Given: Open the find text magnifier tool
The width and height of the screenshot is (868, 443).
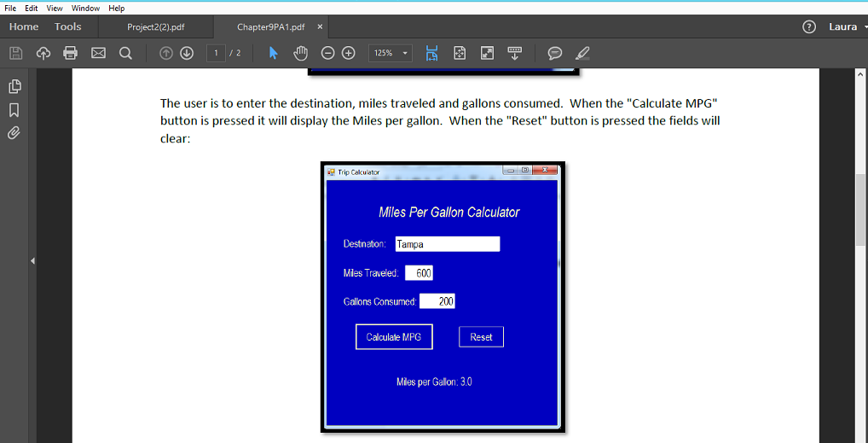Looking at the screenshot, I should pos(125,53).
